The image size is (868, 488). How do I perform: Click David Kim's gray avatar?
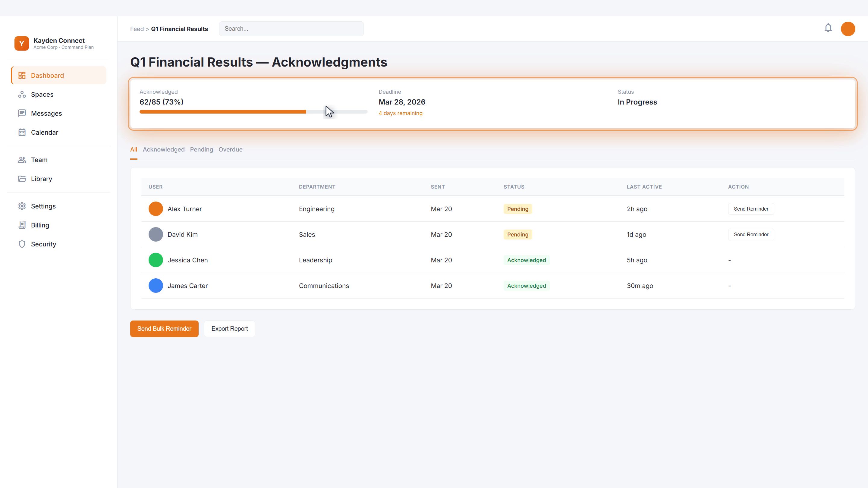click(156, 234)
